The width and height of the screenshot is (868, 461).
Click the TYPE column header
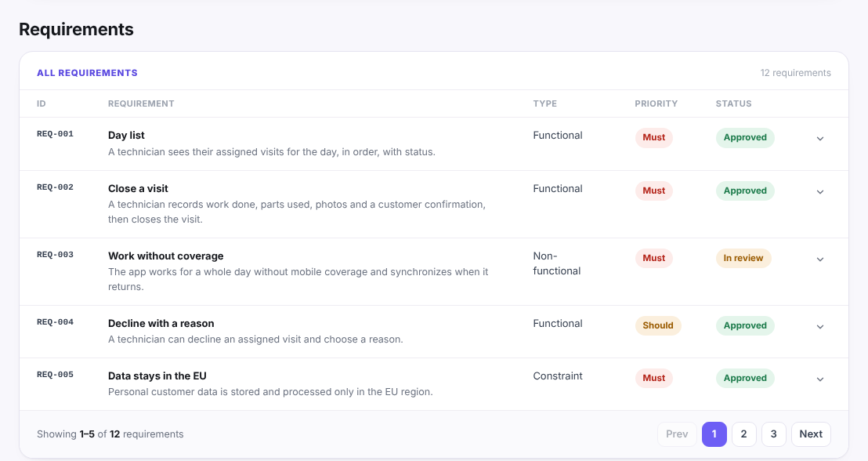click(545, 103)
